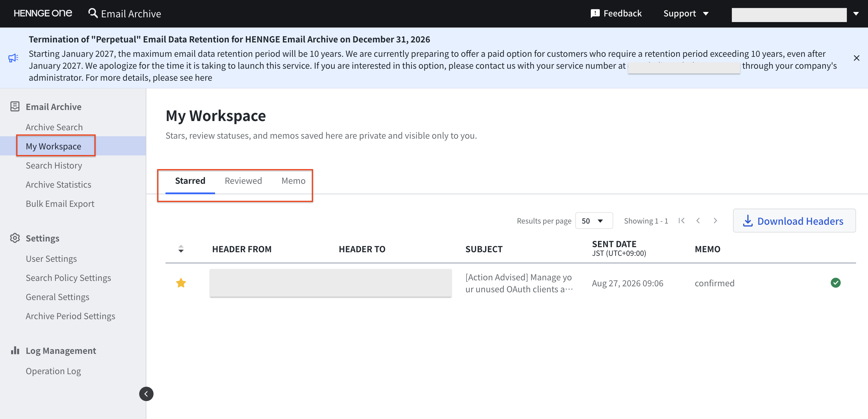868x419 pixels.
Task: Click the HEADER FROM column header
Action: [242, 249]
